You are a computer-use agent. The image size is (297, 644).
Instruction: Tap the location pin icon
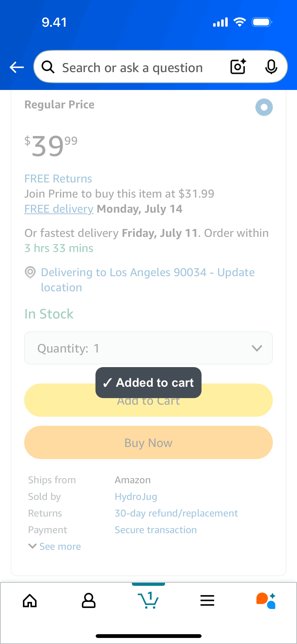click(30, 272)
